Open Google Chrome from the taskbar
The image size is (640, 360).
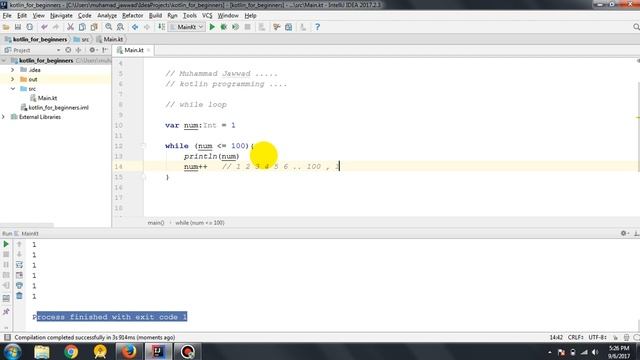click(71, 351)
